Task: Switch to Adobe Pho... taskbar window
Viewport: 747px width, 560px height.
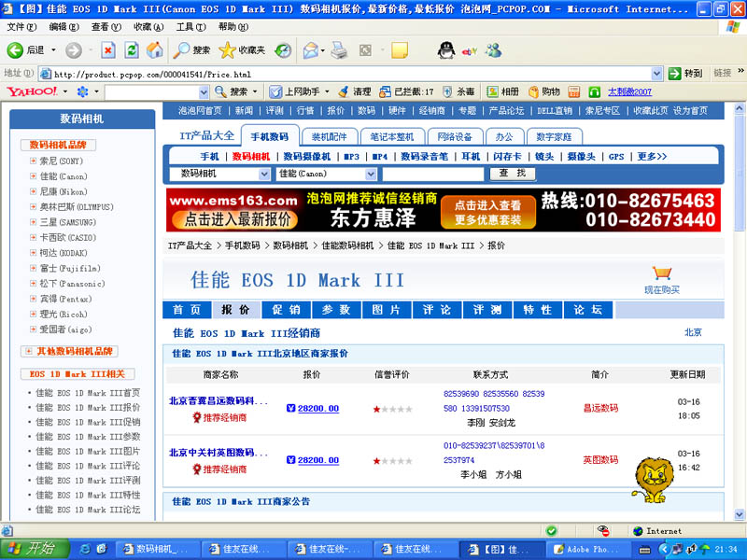Action: tap(587, 550)
